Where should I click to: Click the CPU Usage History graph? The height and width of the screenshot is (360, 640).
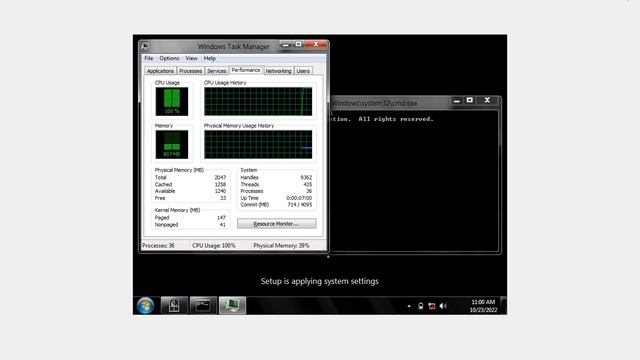click(258, 101)
